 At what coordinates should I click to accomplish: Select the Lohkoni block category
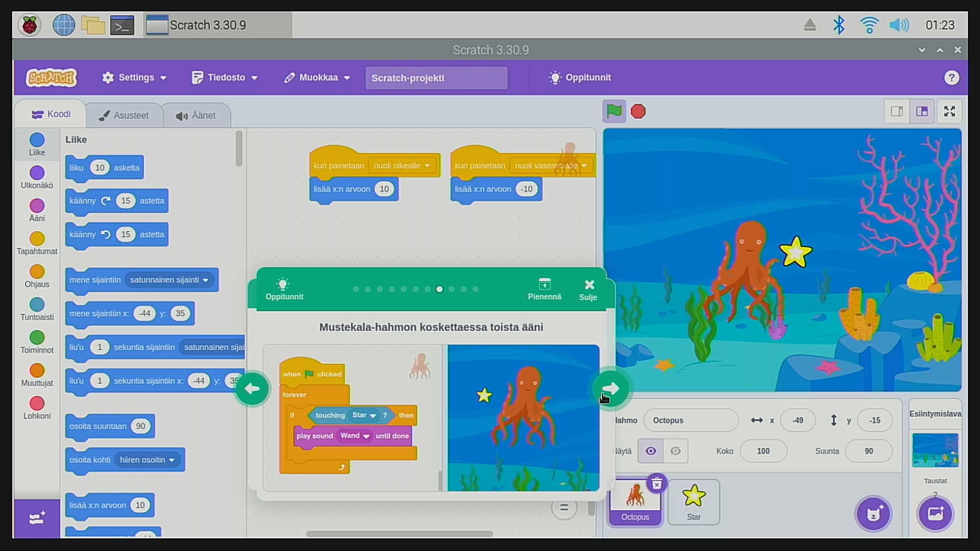[37, 408]
